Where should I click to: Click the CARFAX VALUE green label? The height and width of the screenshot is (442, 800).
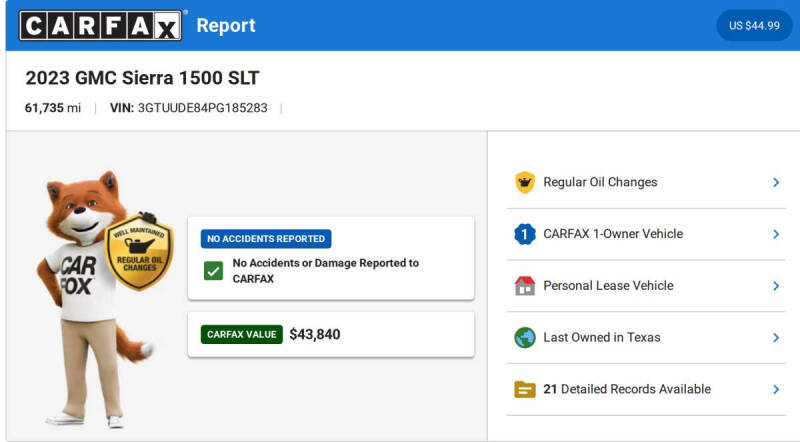[241, 334]
